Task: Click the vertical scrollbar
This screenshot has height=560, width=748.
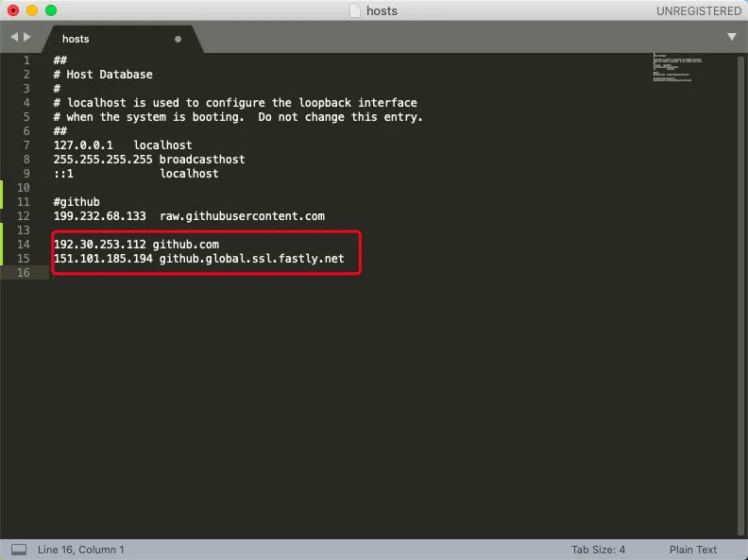Action: [740, 296]
